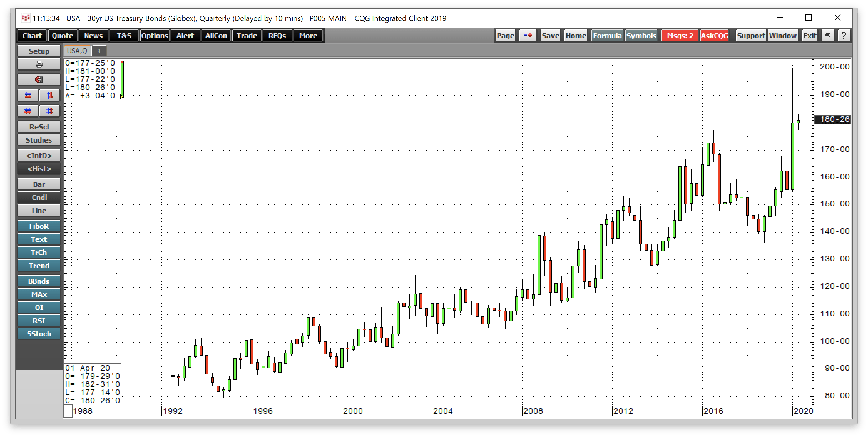This screenshot has width=868, height=437.
Task: Click the Save button
Action: [x=550, y=35]
